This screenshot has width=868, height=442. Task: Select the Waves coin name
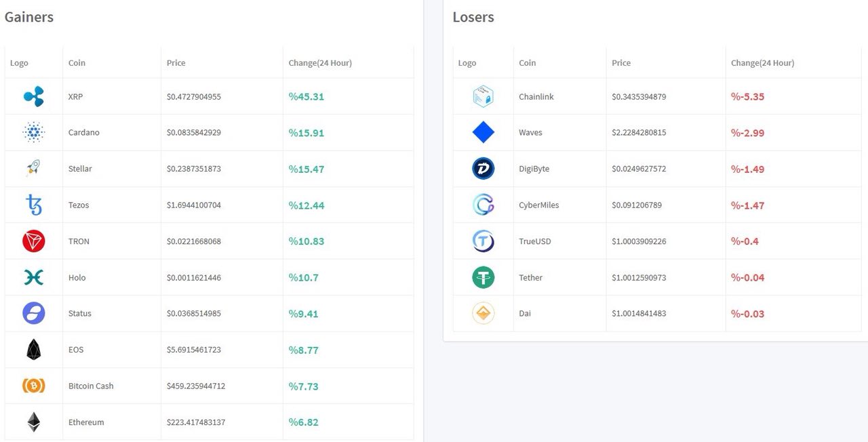[x=530, y=133]
